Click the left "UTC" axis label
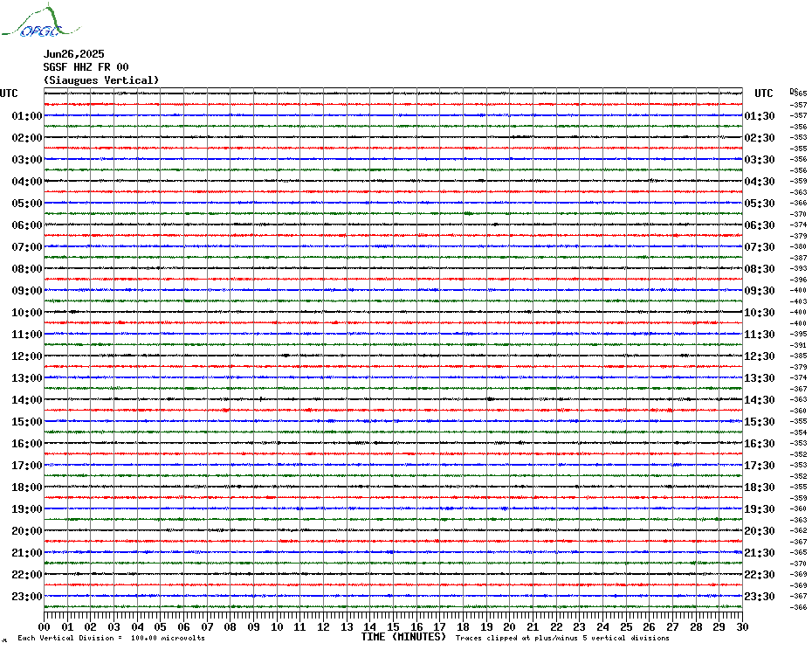Viewport: 812px width, 650px height. (x=9, y=93)
